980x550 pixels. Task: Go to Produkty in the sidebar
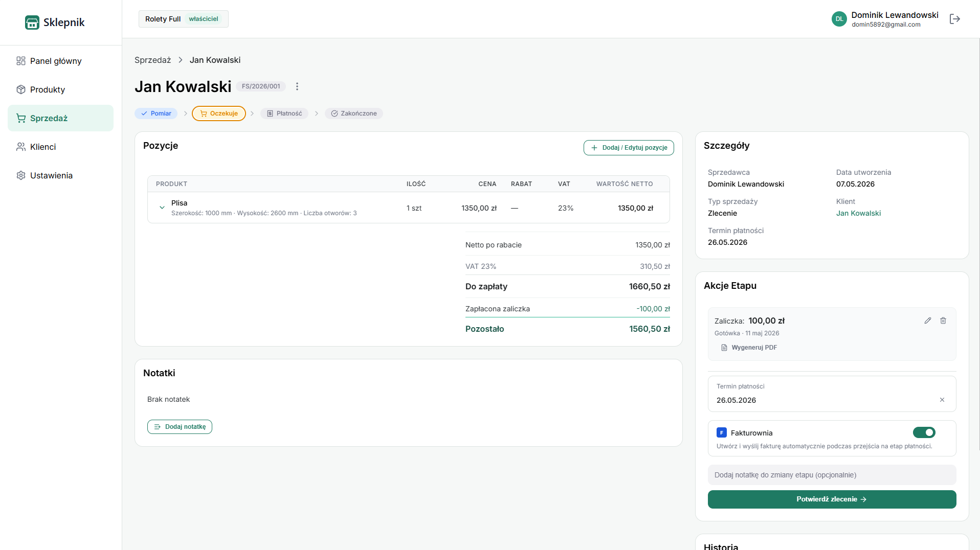pos(60,89)
